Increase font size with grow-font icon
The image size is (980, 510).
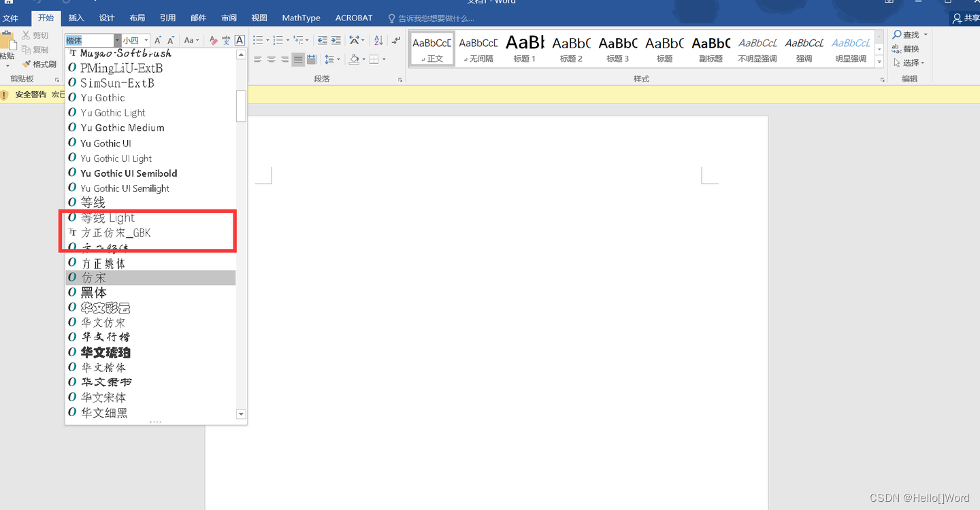(x=158, y=41)
